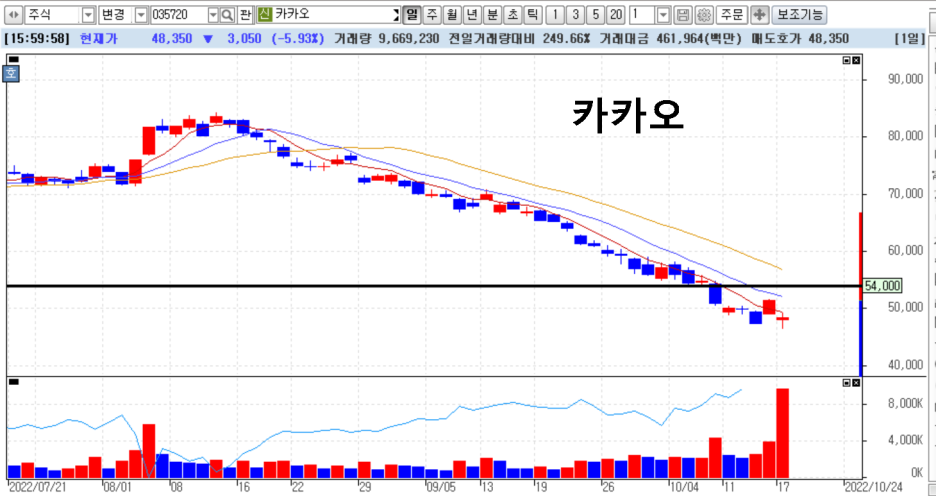The height and width of the screenshot is (496, 936).
Task: Click the crosshair cursor tool icon
Action: [759, 14]
